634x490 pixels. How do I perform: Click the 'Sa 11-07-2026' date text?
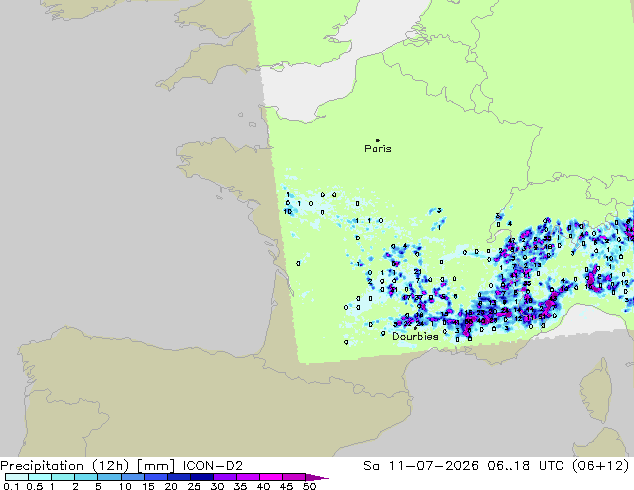point(421,466)
